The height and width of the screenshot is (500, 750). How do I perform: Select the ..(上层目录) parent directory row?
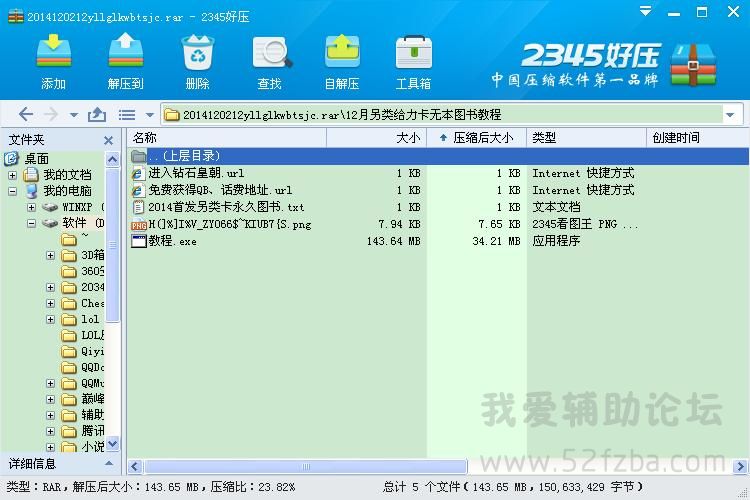tap(438, 156)
